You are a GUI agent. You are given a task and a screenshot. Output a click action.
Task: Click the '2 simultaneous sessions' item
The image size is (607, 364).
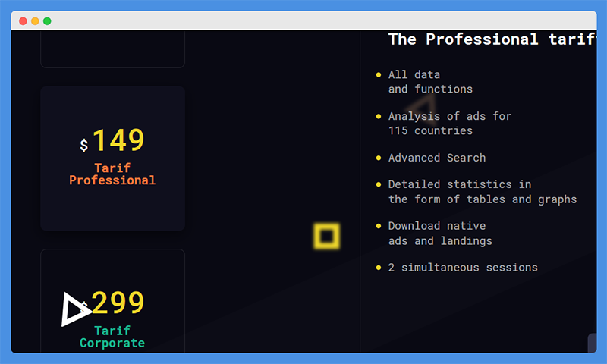click(x=463, y=267)
